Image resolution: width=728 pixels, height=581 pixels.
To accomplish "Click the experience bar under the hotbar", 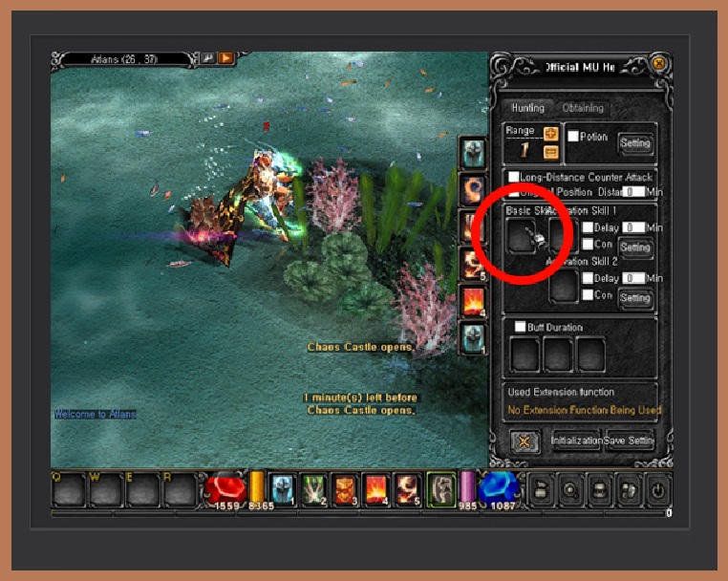I will coord(357,514).
